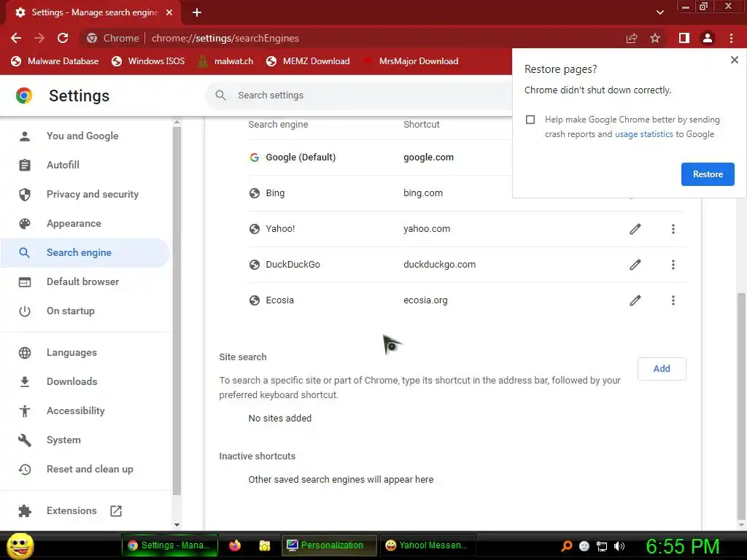The height and width of the screenshot is (560, 747).
Task: Click the 6:55 PM taskbar clock
Action: [683, 546]
